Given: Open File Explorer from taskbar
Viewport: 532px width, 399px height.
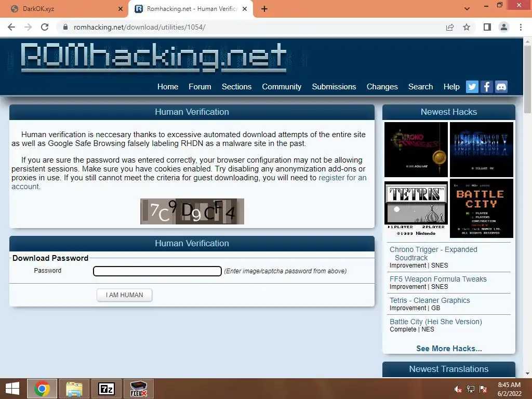Looking at the screenshot, I should [74, 389].
